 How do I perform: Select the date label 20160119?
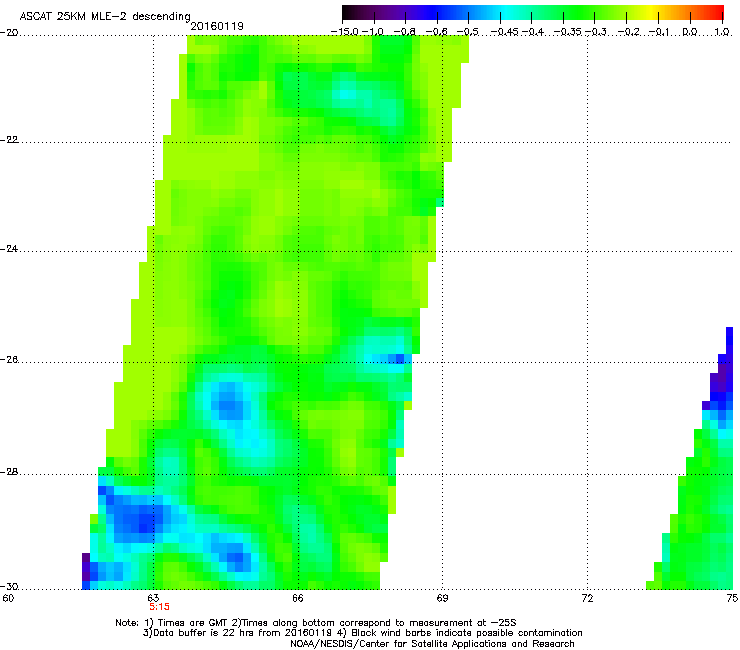tap(217, 26)
